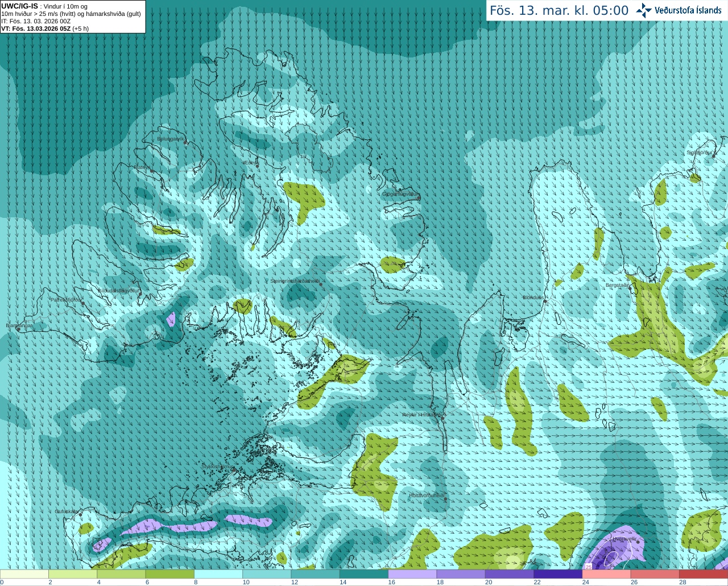
Task: Click the Bíldudalsflugvöllur station label
Action: pos(119,290)
